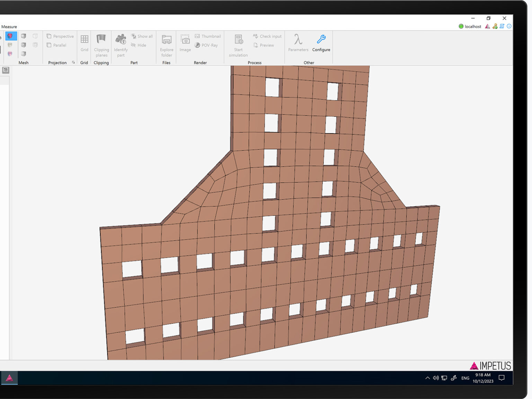Toggle the Grid display
This screenshot has height=399, width=532.
click(x=84, y=39)
